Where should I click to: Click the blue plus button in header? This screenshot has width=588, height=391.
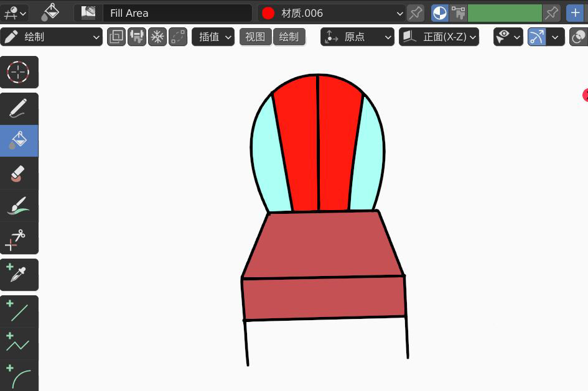(575, 13)
